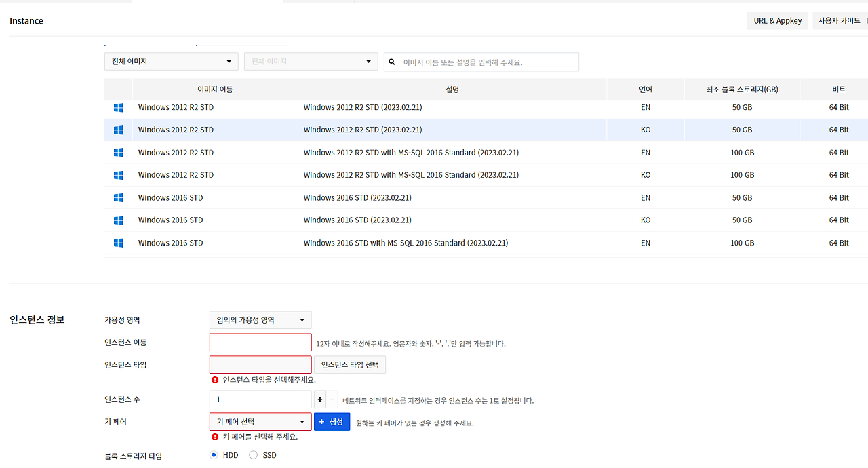Click the 언어 column header
This screenshot has height=468, width=868.
coord(646,90)
